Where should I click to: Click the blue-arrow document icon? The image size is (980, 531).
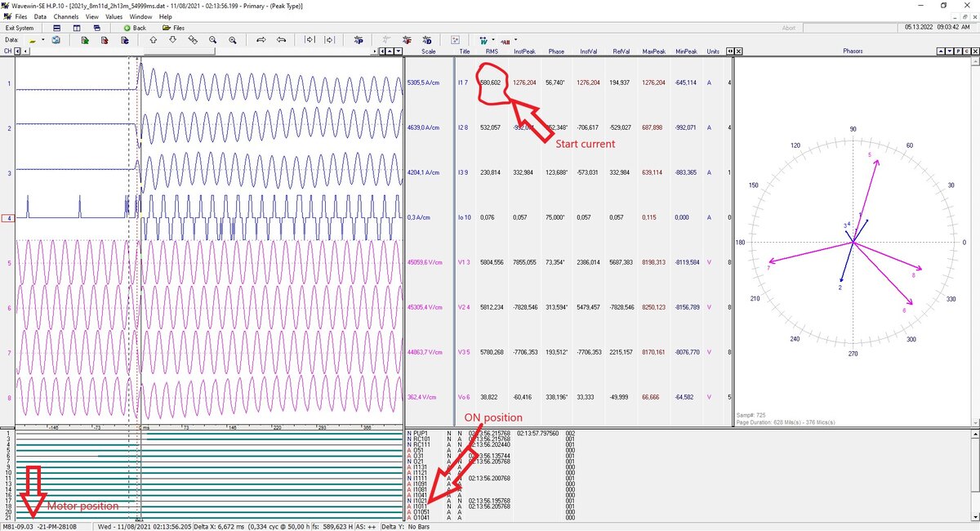124,39
